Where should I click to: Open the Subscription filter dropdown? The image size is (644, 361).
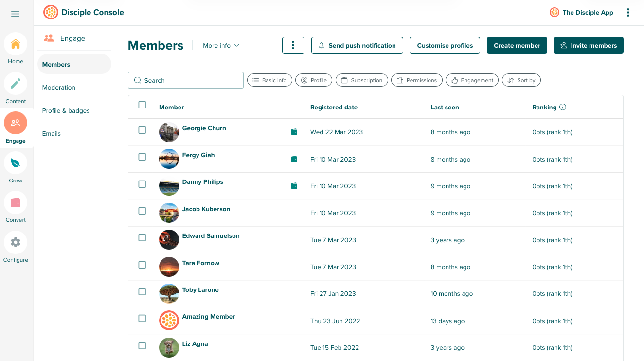pos(361,80)
